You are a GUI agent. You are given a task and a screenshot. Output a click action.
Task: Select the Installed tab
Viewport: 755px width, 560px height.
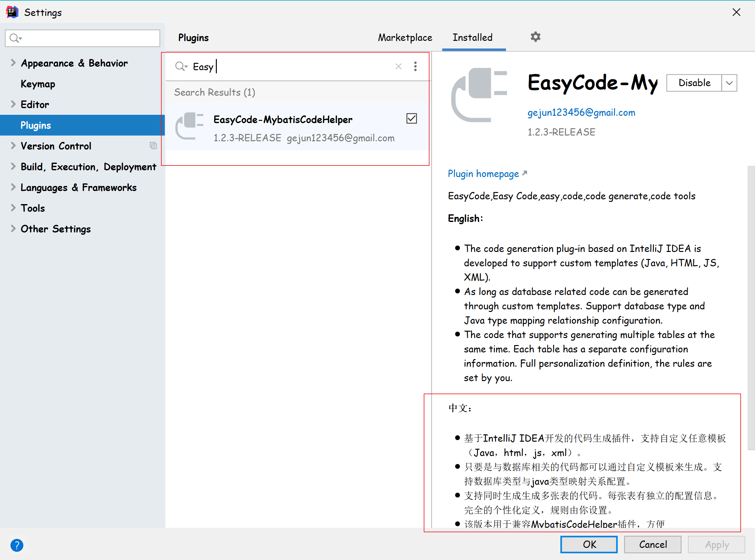[473, 37]
